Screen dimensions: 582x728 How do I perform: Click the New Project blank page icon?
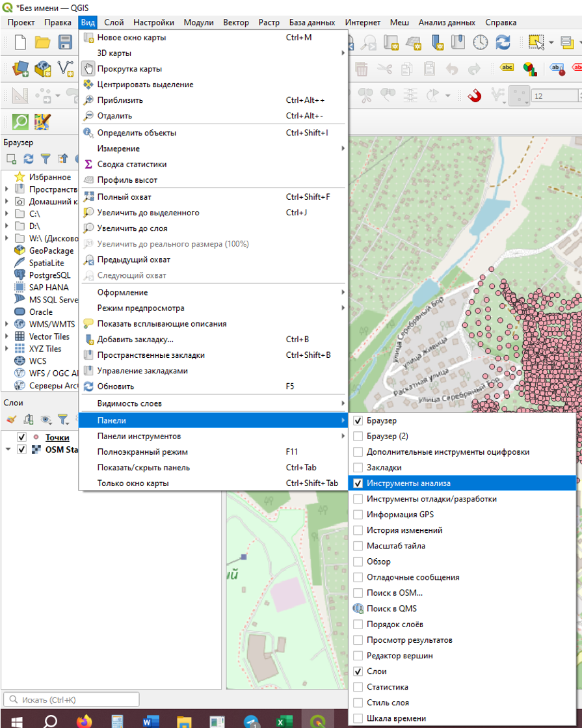click(x=20, y=43)
